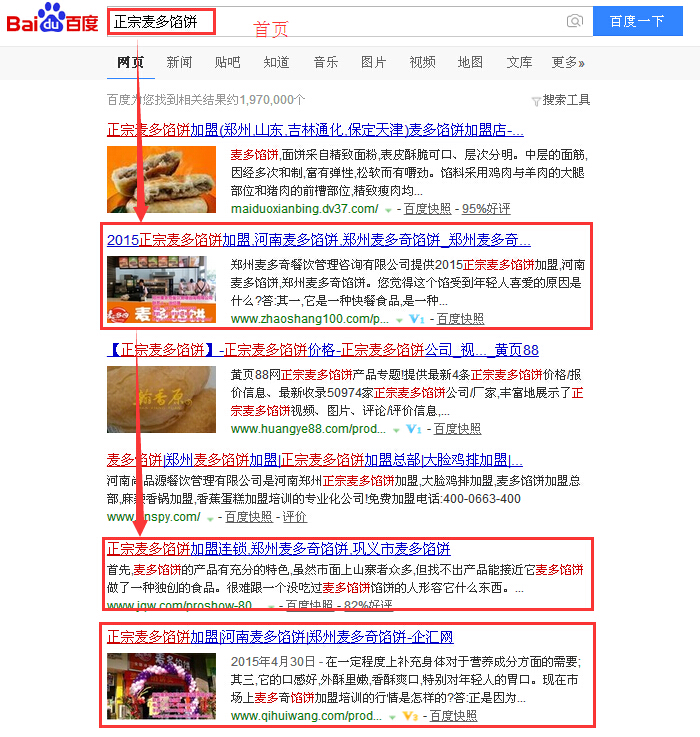Screen dimensions: 700x737
Task: Switch to the 知道 tab
Action: (x=276, y=63)
